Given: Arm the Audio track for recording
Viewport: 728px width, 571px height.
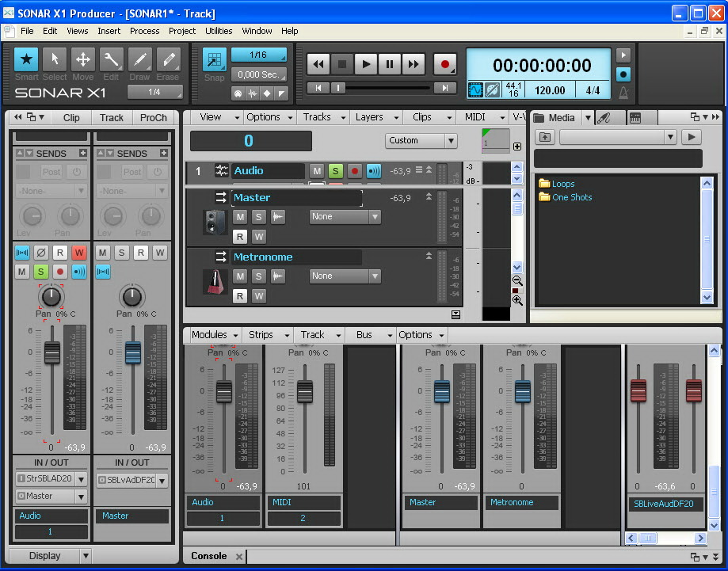Looking at the screenshot, I should [354, 171].
